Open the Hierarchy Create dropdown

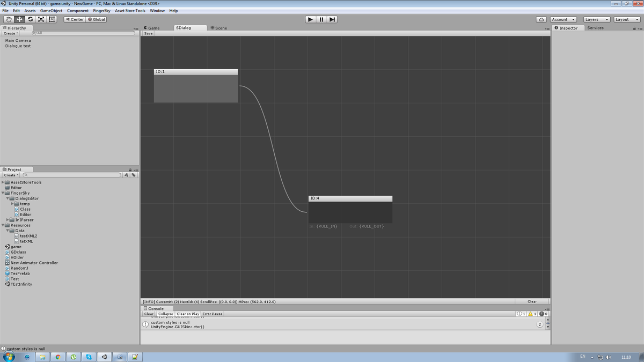click(11, 33)
